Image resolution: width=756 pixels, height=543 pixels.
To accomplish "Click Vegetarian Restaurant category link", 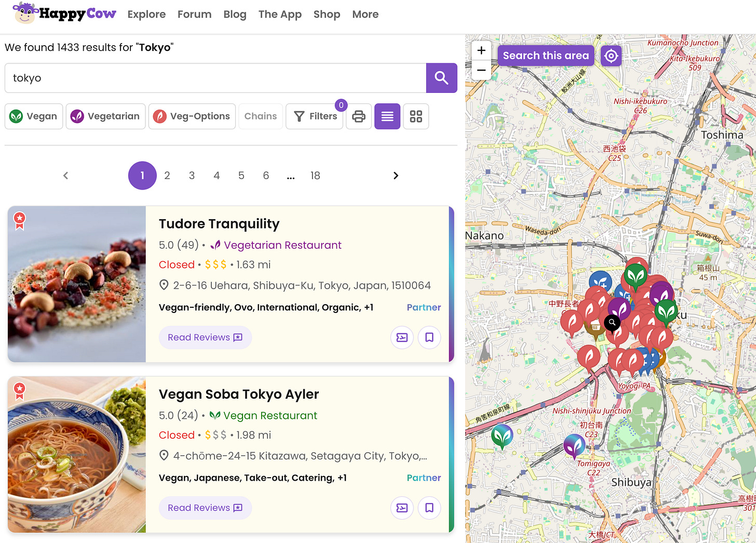I will [x=282, y=245].
